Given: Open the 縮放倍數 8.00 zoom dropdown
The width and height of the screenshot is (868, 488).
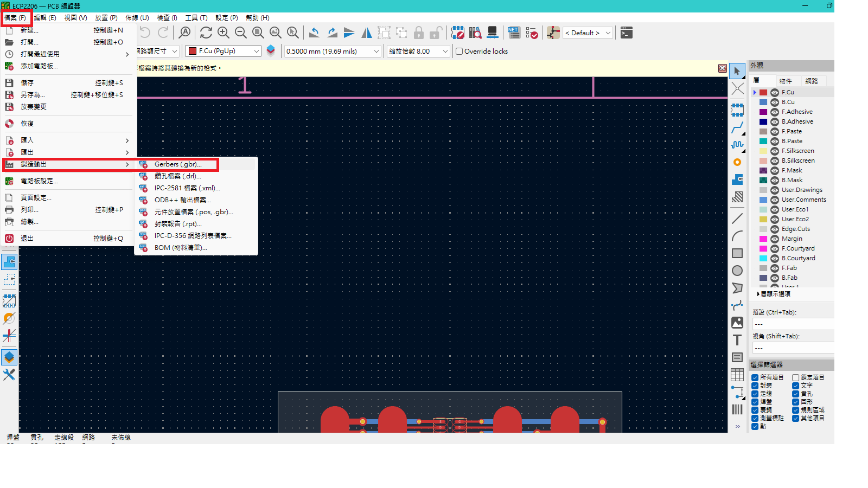Looking at the screenshot, I should pos(418,51).
